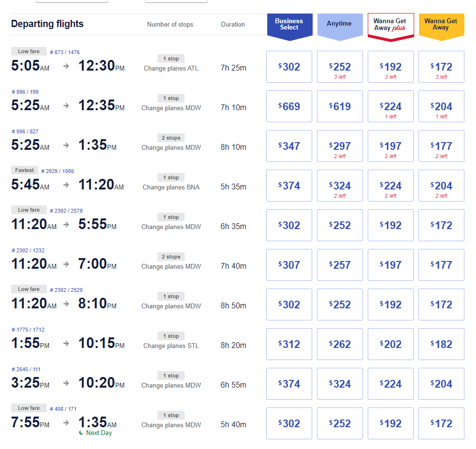This screenshot has width=476, height=449.
Task: Click the Next Day moon icon
Action: coord(81,433)
